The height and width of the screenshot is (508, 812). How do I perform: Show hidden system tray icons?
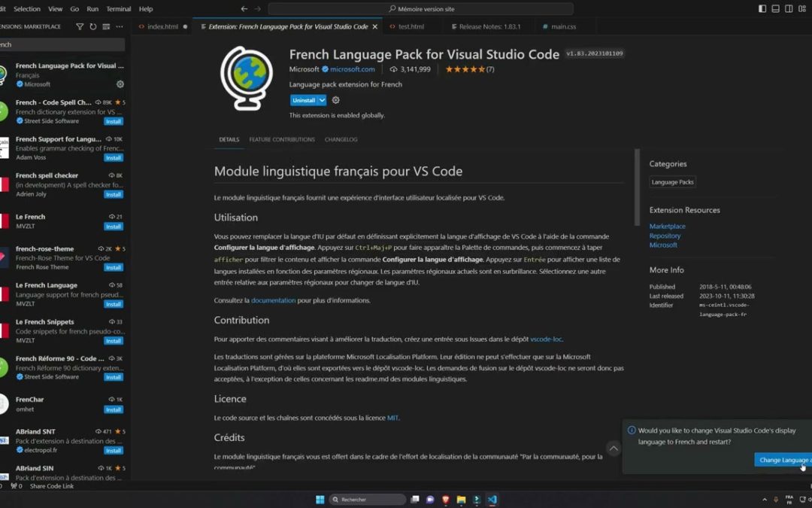[765, 500]
